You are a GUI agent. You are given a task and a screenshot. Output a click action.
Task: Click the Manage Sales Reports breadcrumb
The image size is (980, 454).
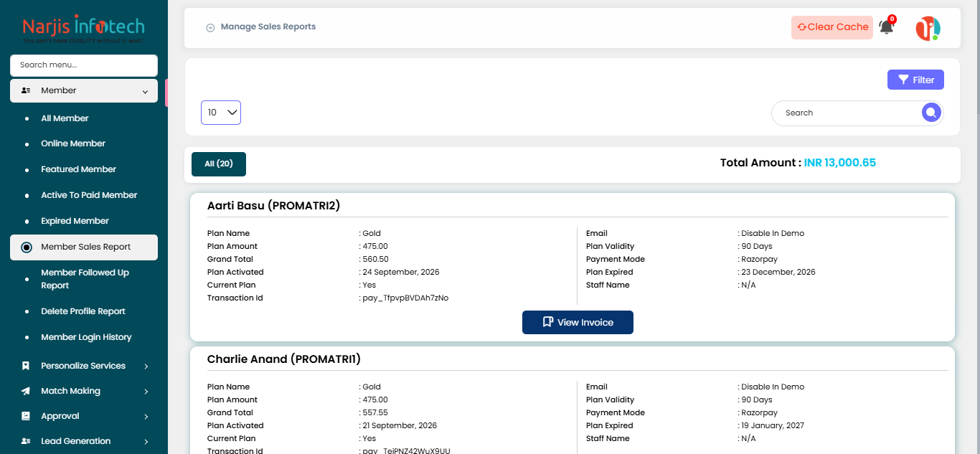268,27
